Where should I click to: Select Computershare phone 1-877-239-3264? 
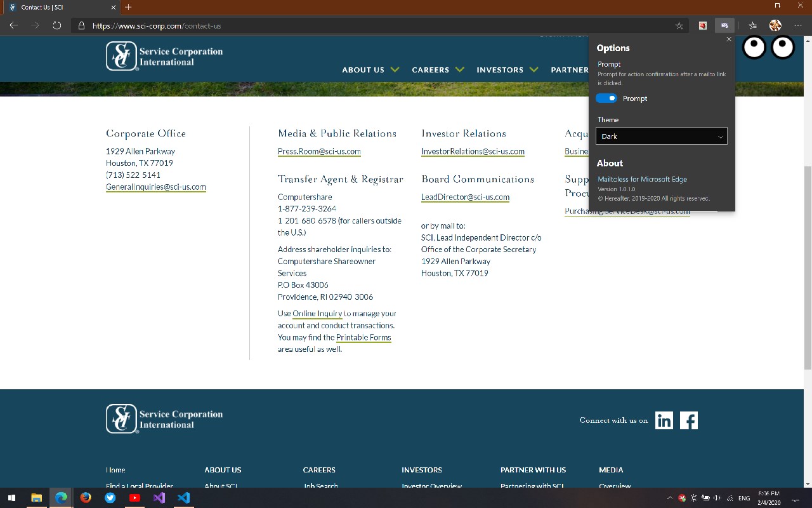click(x=307, y=208)
